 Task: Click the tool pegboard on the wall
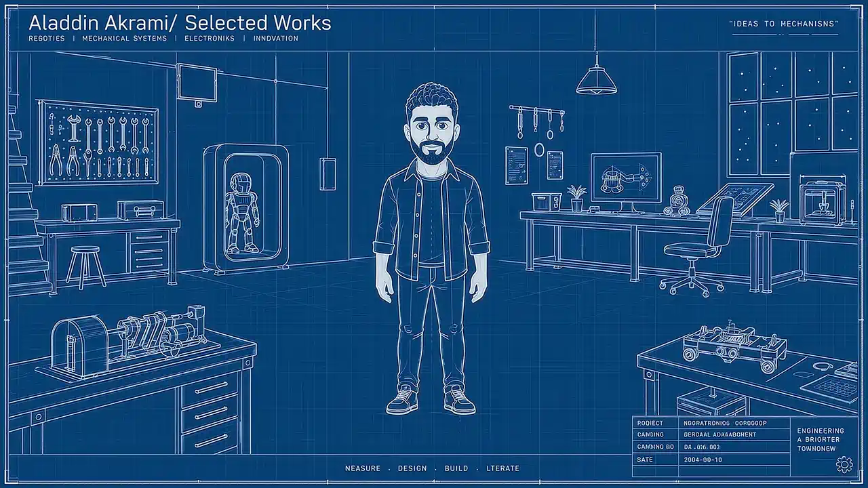tap(98, 143)
